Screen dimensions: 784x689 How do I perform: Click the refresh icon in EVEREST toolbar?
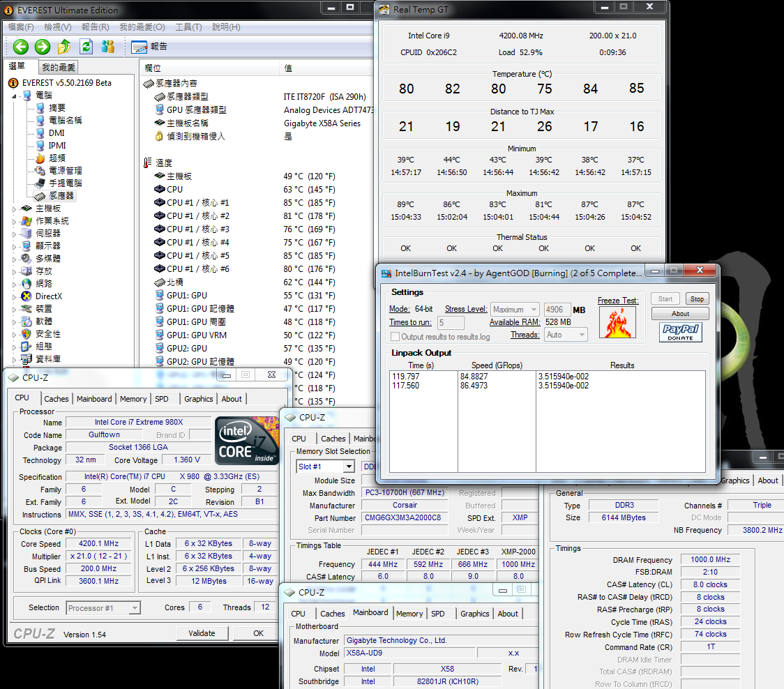(86, 47)
